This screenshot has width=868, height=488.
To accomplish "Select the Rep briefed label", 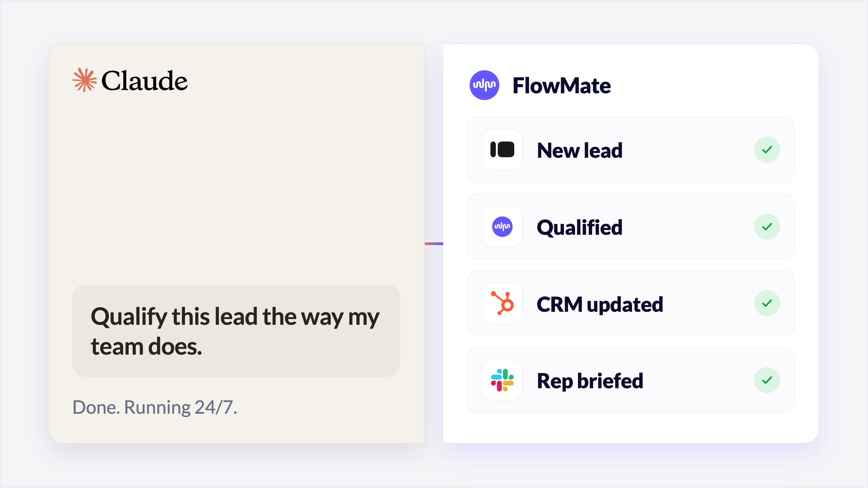I will coord(590,381).
